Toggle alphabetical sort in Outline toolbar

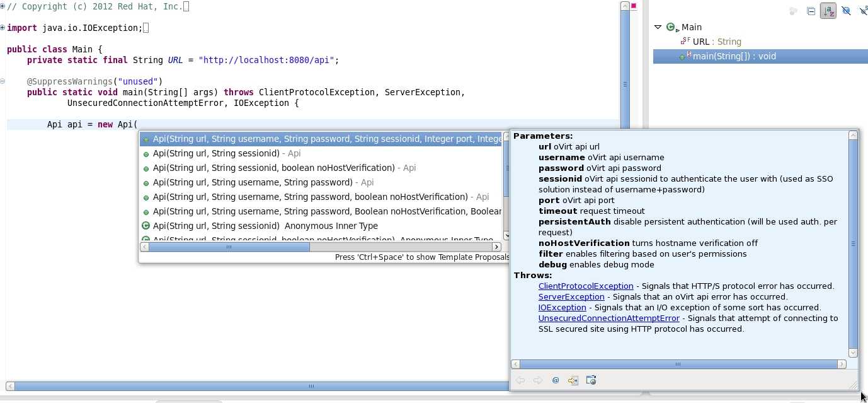(828, 11)
